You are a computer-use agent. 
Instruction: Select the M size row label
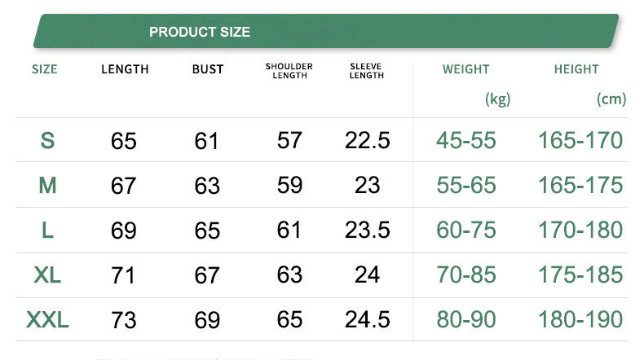click(47, 186)
